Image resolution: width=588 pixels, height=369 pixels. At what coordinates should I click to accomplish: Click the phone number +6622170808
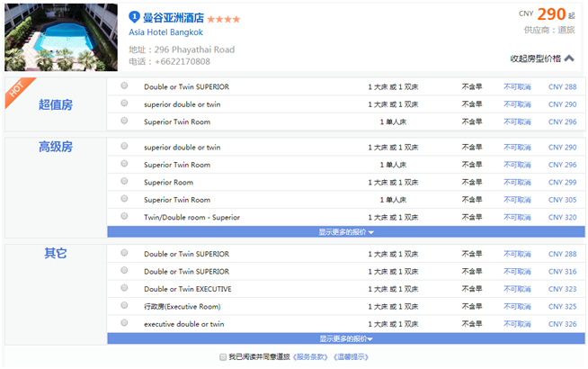[x=183, y=61]
